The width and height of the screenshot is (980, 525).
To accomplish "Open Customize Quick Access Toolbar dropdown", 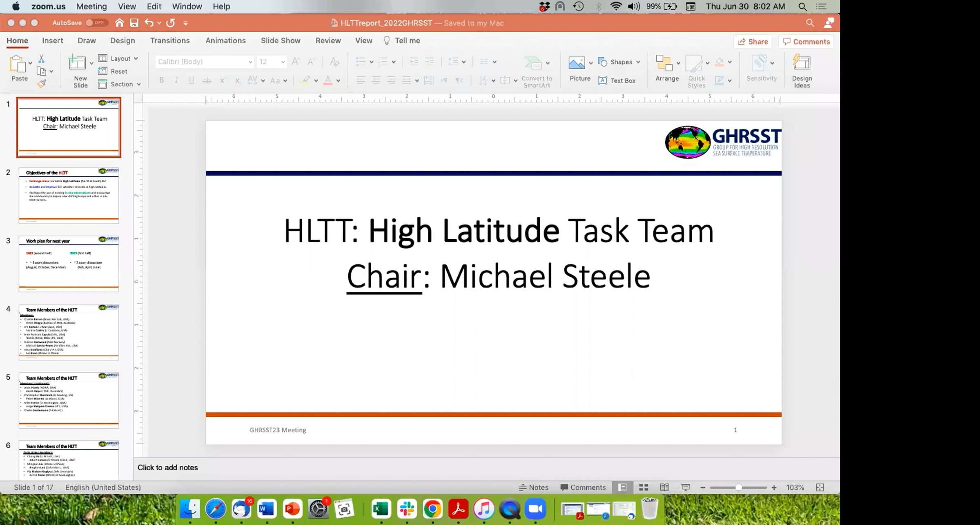I will click(x=185, y=23).
